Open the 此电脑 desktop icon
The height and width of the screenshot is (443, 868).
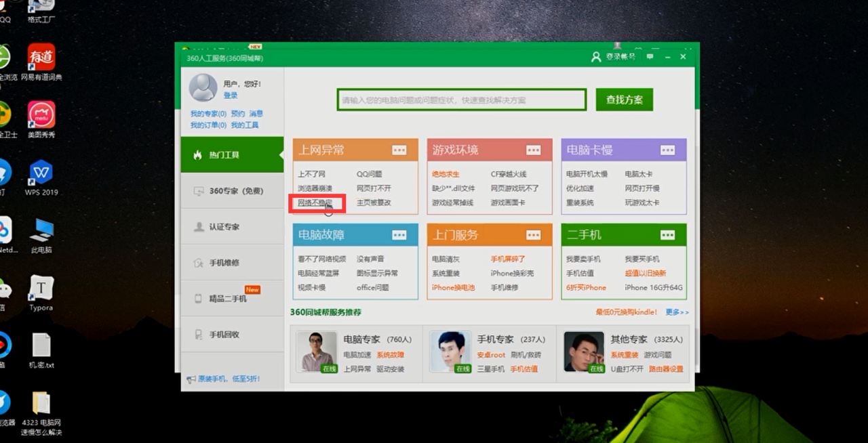click(x=41, y=235)
